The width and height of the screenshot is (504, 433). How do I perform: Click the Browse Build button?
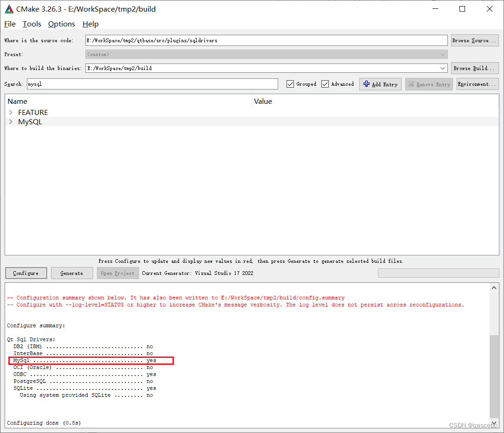point(475,68)
